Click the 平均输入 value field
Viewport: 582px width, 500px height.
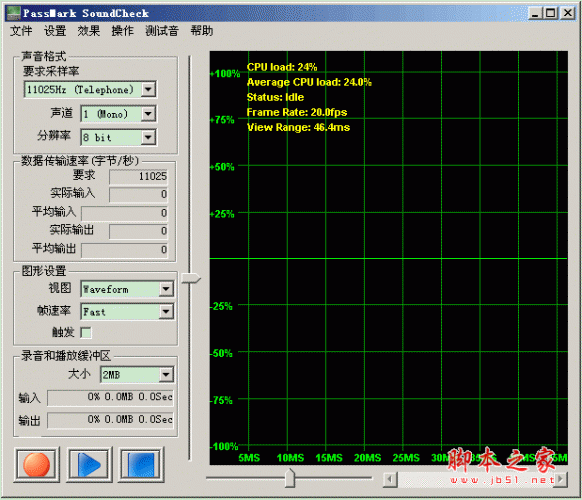[124, 213]
